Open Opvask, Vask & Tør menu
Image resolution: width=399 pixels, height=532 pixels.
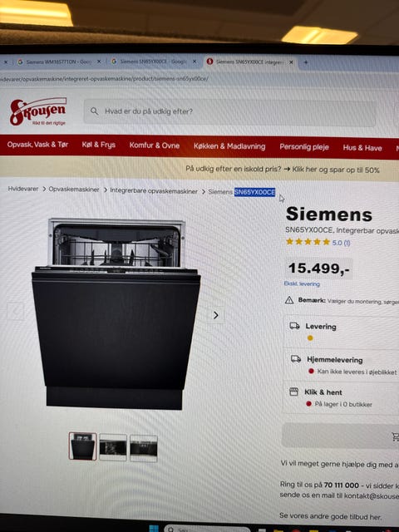coord(37,144)
